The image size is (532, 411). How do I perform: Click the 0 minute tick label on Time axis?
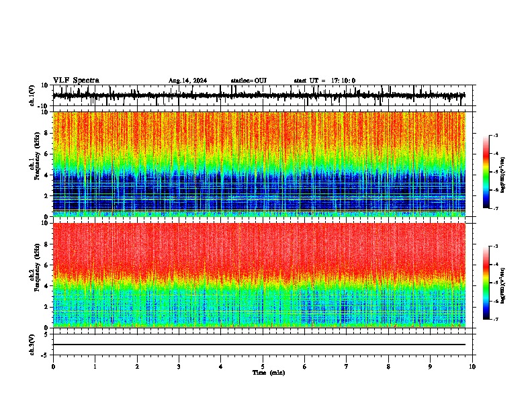click(x=53, y=367)
